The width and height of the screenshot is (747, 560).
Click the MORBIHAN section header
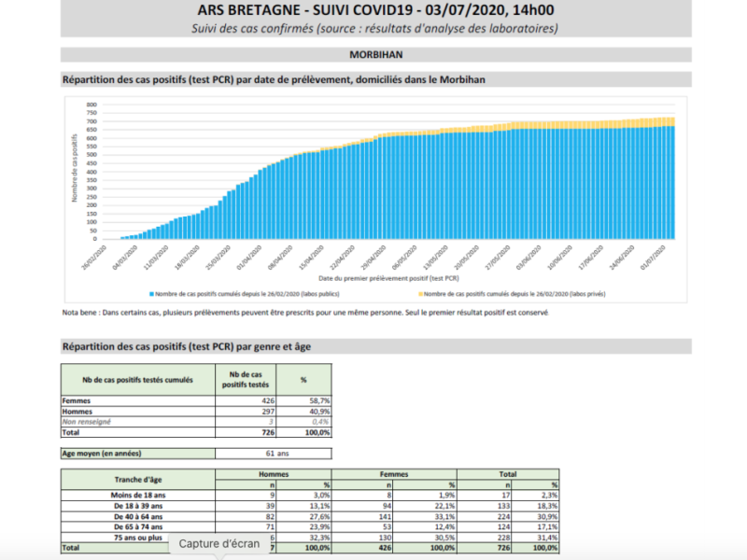click(376, 55)
